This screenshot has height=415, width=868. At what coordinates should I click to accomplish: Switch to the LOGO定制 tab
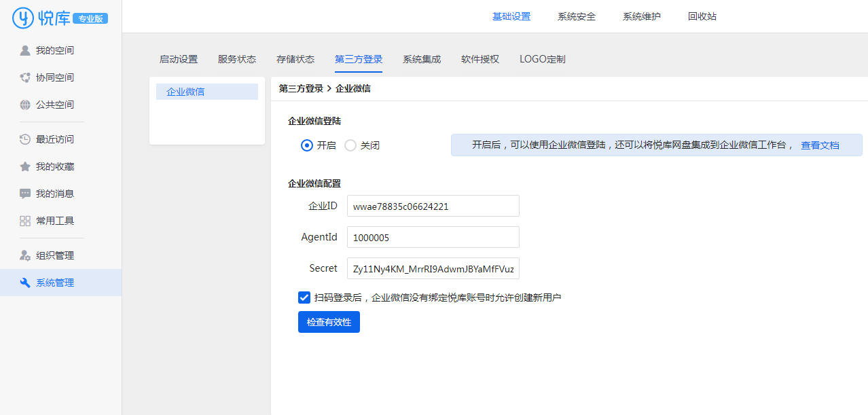(543, 59)
